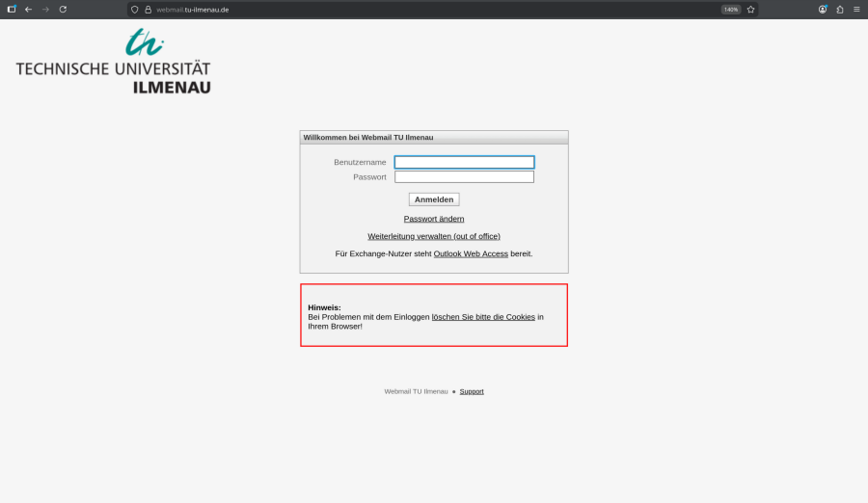Follow the löschen Sie bitte die Cookies link
868x503 pixels.
click(x=483, y=317)
